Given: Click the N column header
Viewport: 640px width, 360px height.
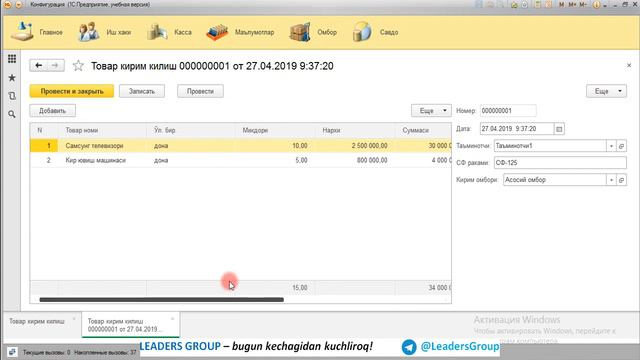Looking at the screenshot, I should click(x=44, y=130).
